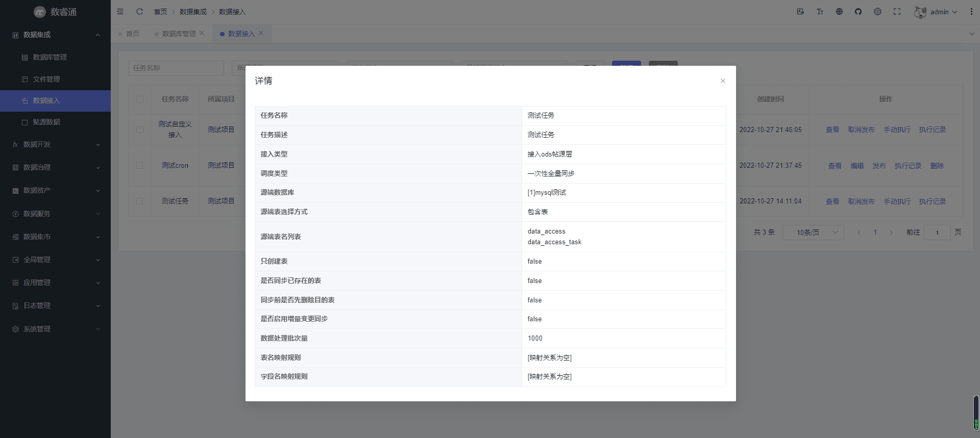
Task: Click 手动执行 for the 21:46:05 row
Action: point(897,130)
